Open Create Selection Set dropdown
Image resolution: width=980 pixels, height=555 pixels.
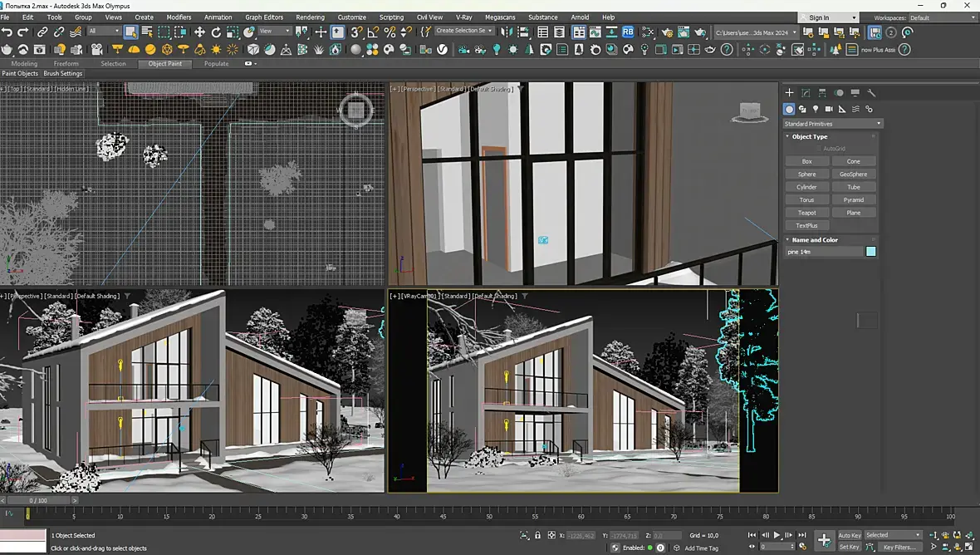(x=463, y=31)
